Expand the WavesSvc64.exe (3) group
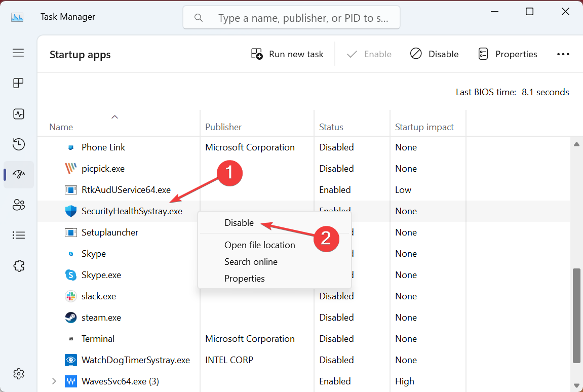583x392 pixels. point(54,381)
